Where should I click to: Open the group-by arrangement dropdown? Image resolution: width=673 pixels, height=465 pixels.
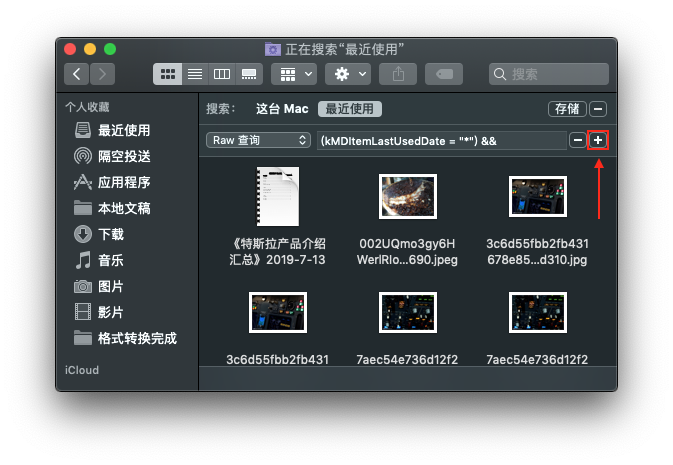point(294,74)
